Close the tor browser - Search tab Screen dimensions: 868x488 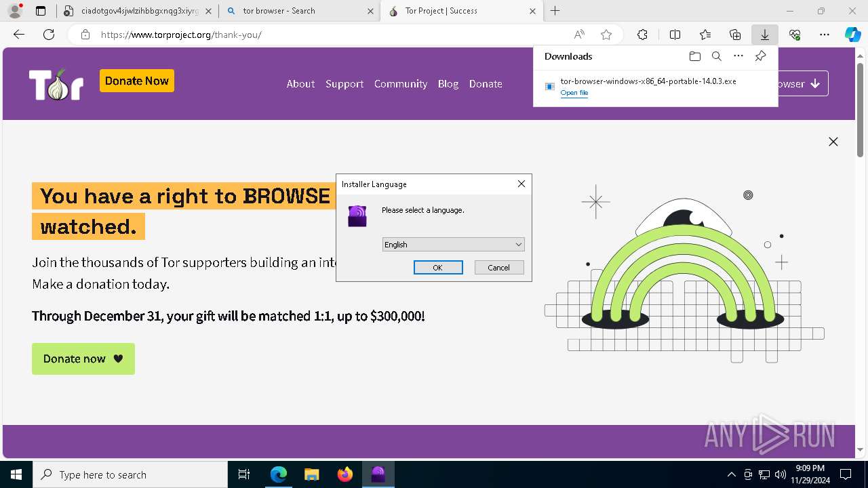click(x=370, y=11)
